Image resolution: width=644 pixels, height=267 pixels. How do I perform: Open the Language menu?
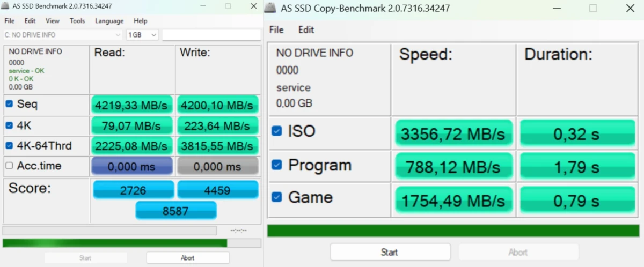109,21
